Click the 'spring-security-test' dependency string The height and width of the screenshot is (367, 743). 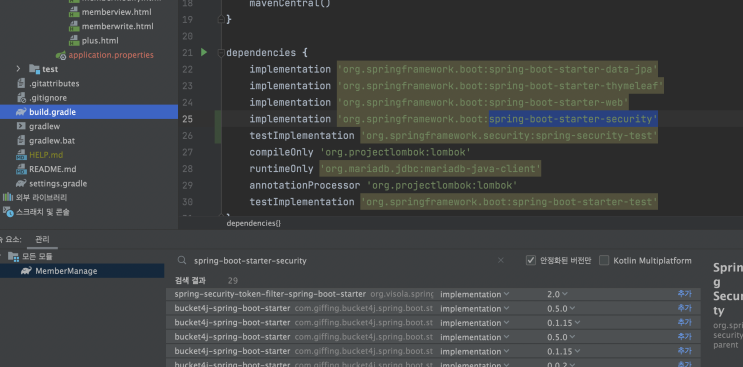[509, 135]
